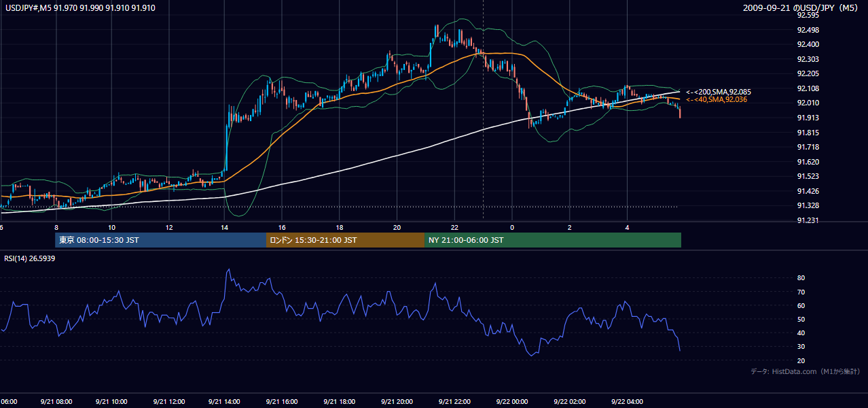Click the 200 SMA 92.085 label
The width and height of the screenshot is (868, 408).
click(718, 92)
